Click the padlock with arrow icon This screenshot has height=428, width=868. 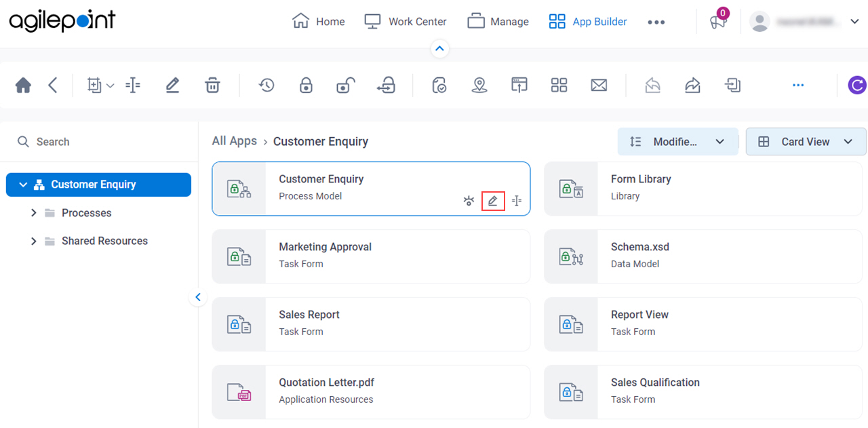(x=386, y=85)
